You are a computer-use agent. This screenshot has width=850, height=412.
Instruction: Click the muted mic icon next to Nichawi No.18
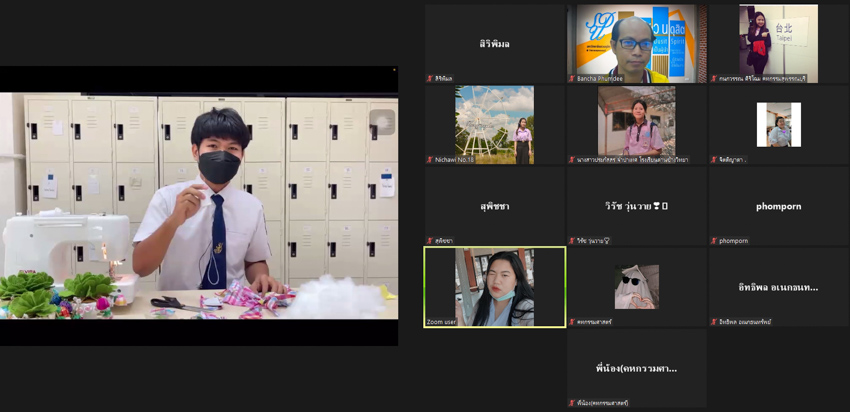[x=430, y=159]
